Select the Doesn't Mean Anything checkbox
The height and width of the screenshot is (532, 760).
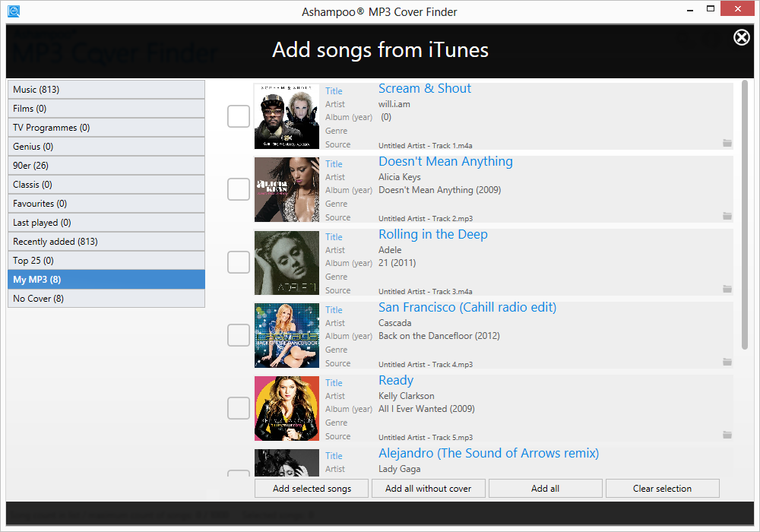click(239, 189)
